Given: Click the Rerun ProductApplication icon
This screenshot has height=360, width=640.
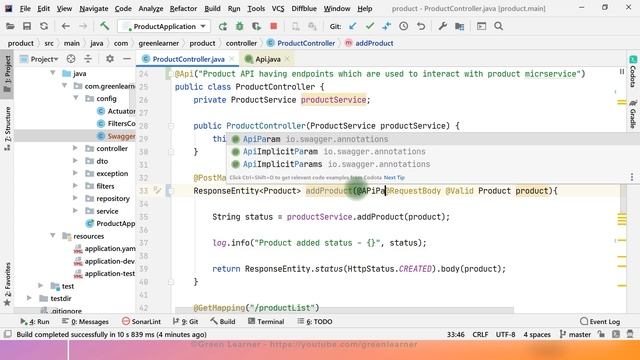Looking at the screenshot, I should click(223, 27).
